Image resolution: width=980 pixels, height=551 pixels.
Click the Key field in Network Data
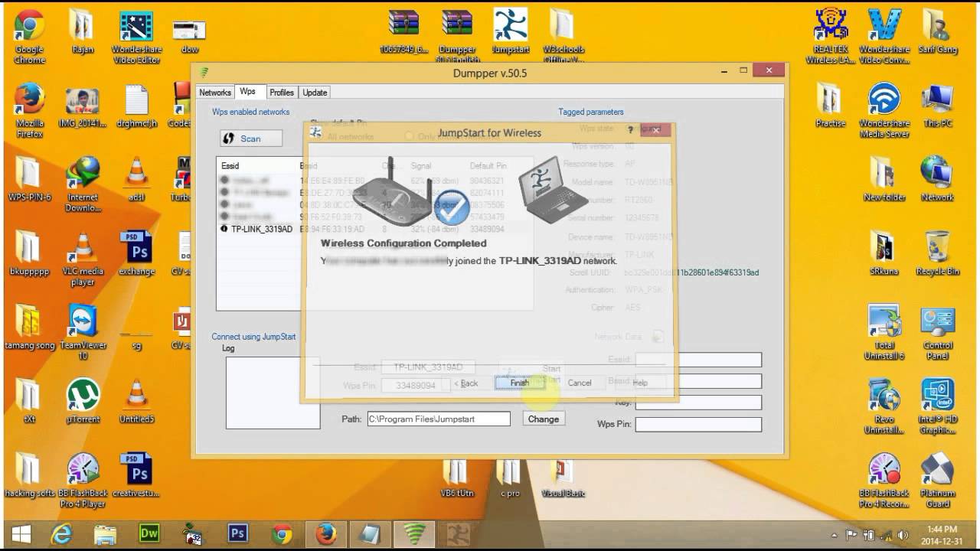point(698,403)
